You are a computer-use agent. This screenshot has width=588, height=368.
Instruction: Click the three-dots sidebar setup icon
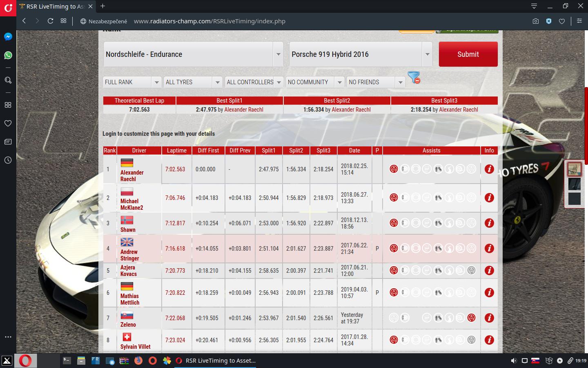pos(8,337)
